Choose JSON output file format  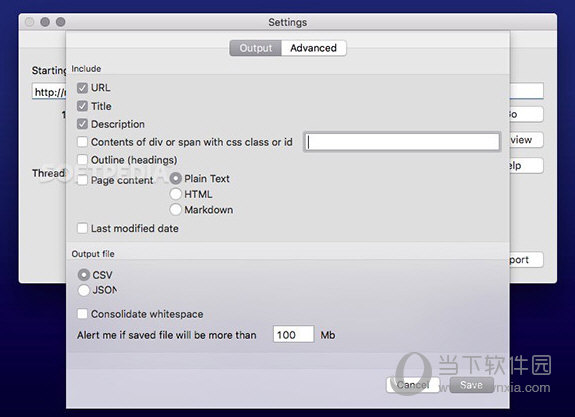[x=84, y=290]
